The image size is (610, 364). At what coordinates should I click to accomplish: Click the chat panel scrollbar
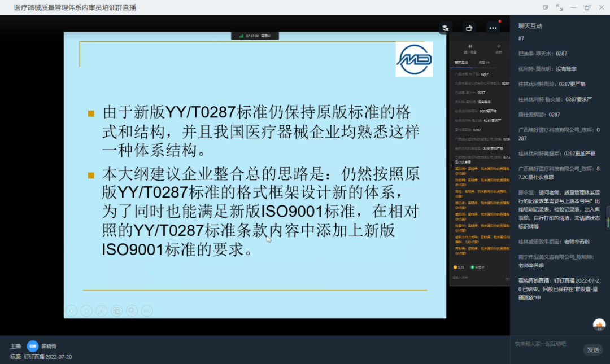pyautogui.click(x=608, y=217)
